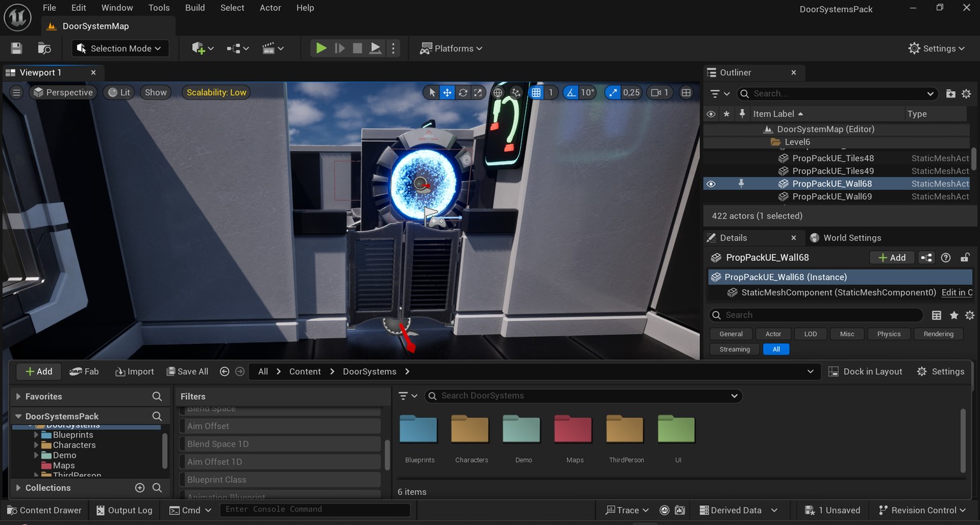Image resolution: width=980 pixels, height=525 pixels.
Task: Activate the Rotate gizmo tool
Action: point(463,92)
